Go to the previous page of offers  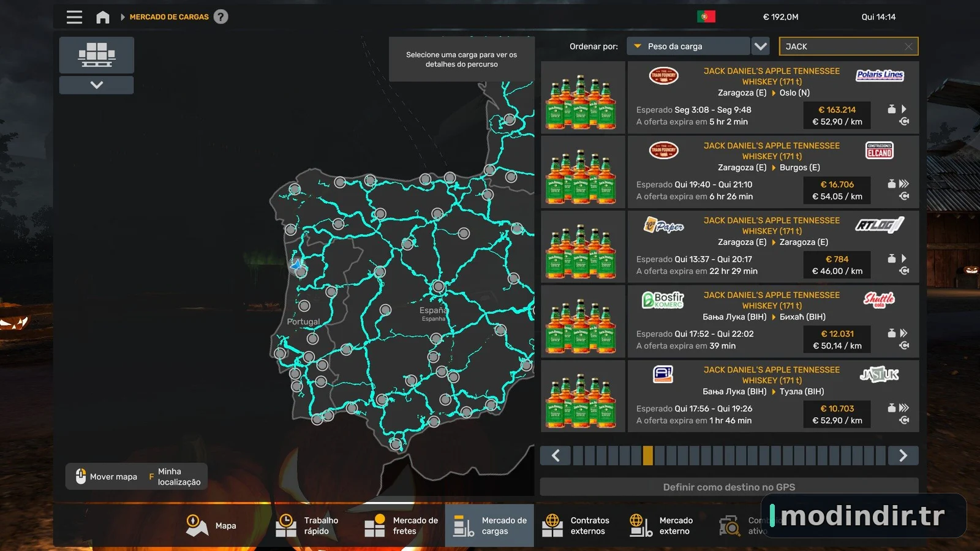pyautogui.click(x=556, y=455)
